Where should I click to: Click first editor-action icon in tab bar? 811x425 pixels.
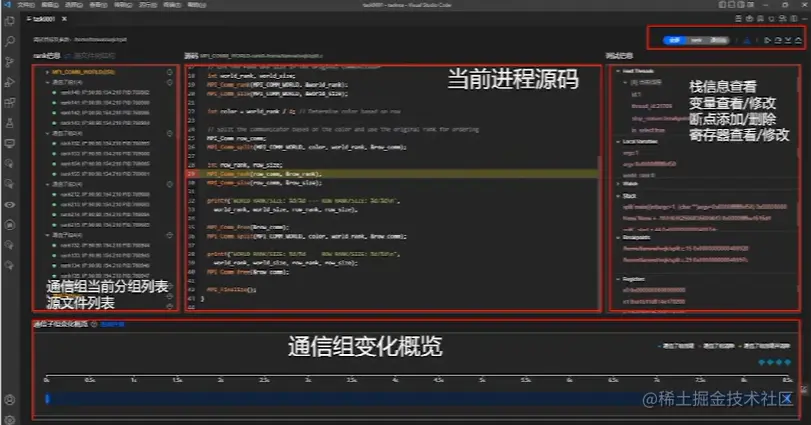coord(739,19)
